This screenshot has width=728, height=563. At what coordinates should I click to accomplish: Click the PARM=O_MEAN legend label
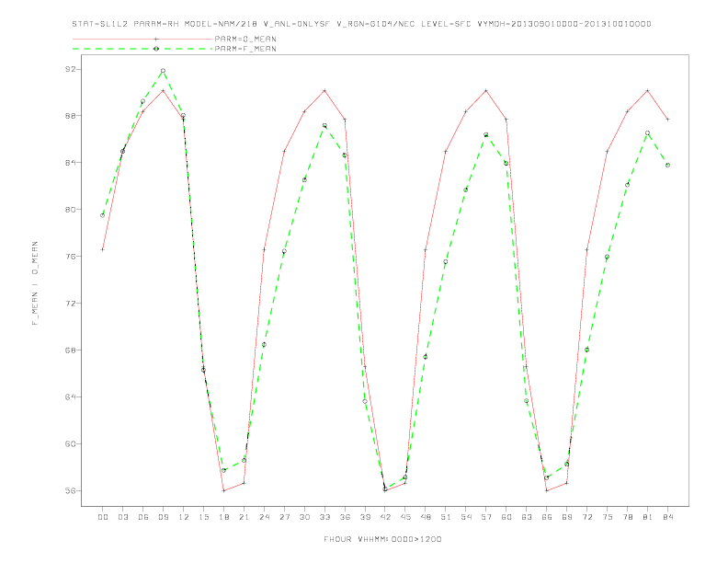point(245,39)
